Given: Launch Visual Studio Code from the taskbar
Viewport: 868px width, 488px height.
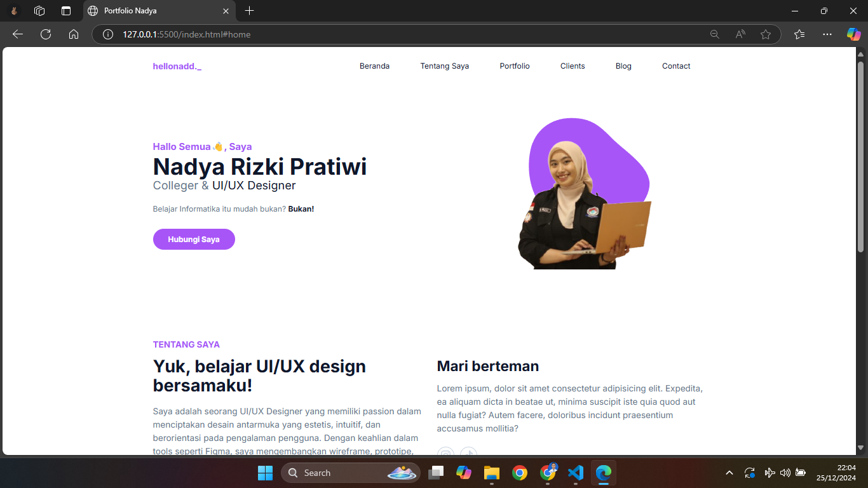Looking at the screenshot, I should click(x=576, y=473).
